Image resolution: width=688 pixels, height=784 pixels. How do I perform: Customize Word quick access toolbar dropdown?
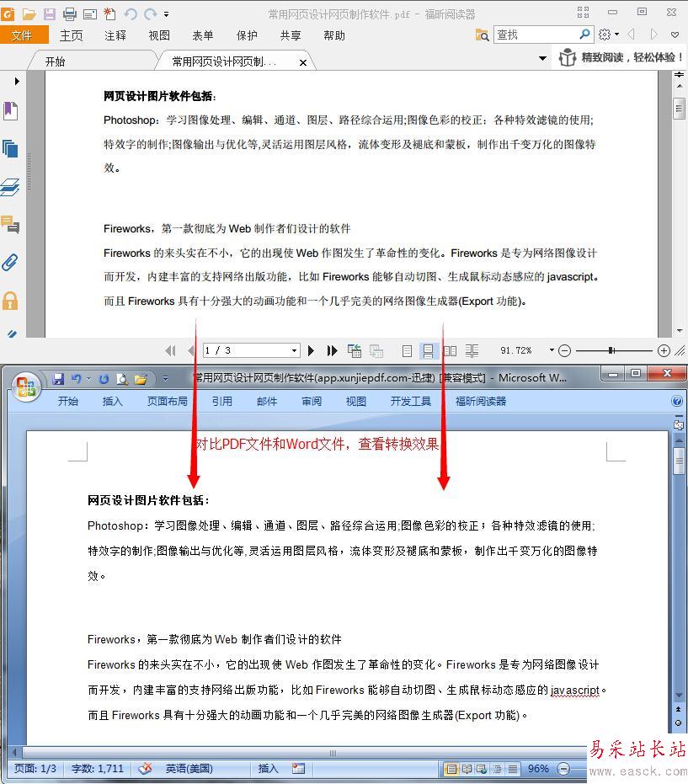[x=166, y=378]
